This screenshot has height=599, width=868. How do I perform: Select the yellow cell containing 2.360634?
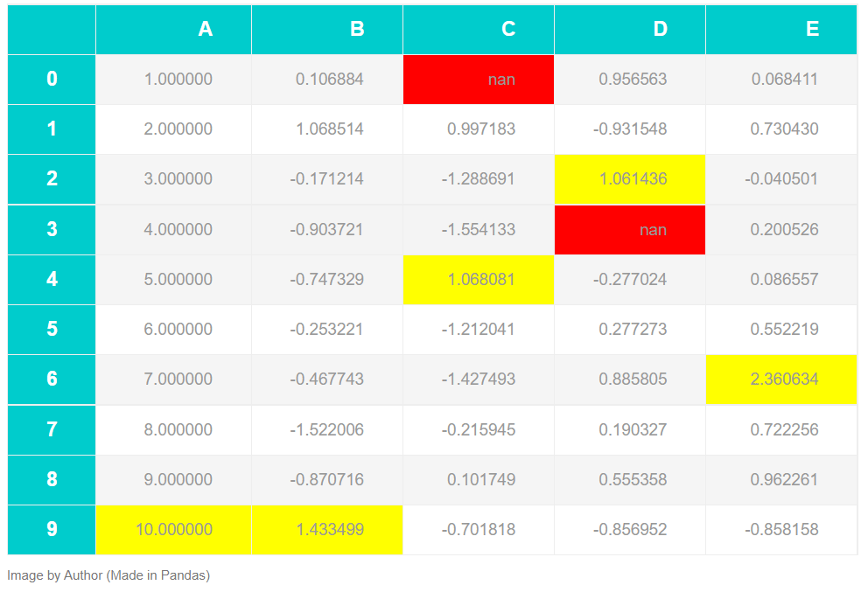click(812, 380)
